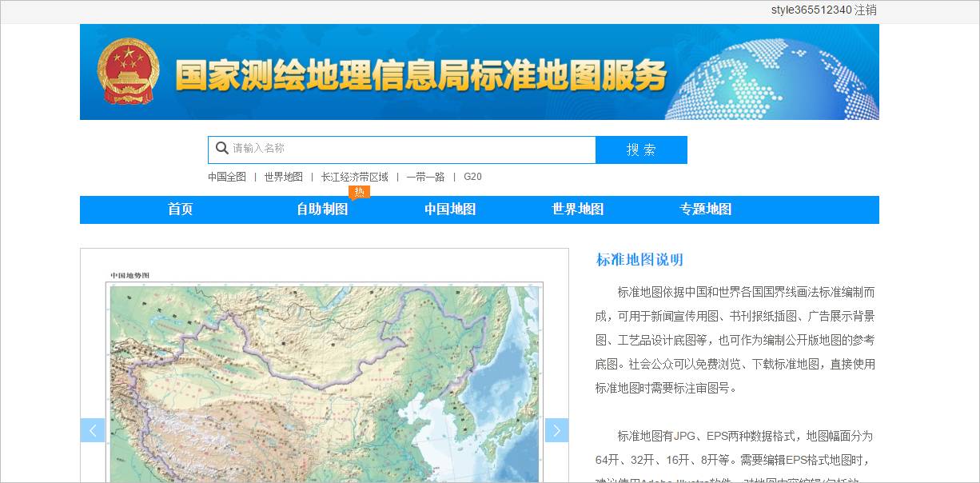Show next map with right arrow
The image size is (980, 483).
pyautogui.click(x=556, y=430)
